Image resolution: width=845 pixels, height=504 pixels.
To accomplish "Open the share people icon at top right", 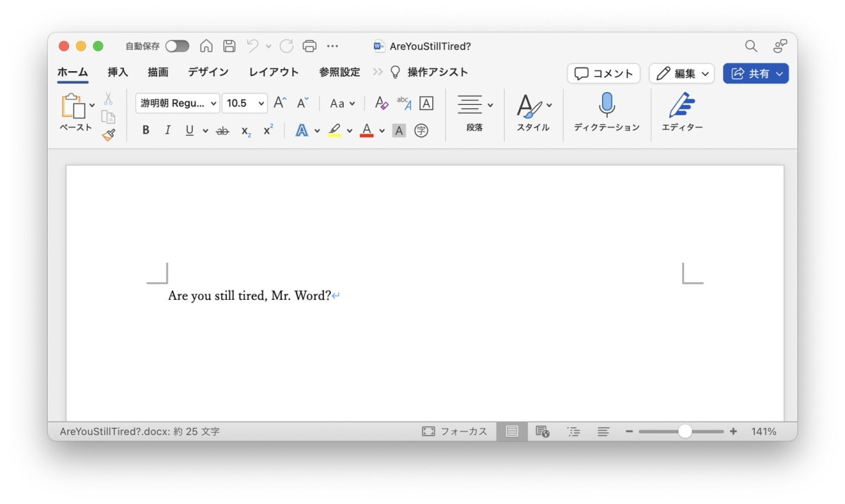I will click(x=780, y=46).
